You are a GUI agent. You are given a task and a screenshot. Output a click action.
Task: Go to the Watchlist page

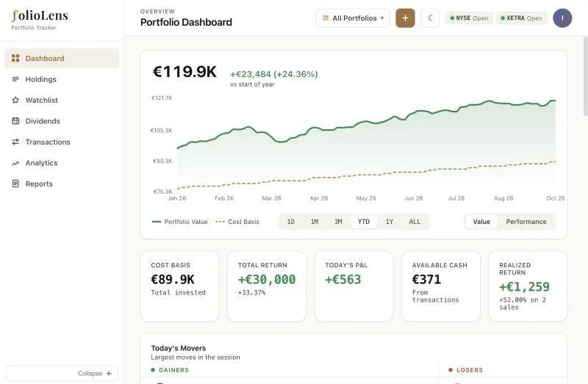tap(62, 100)
